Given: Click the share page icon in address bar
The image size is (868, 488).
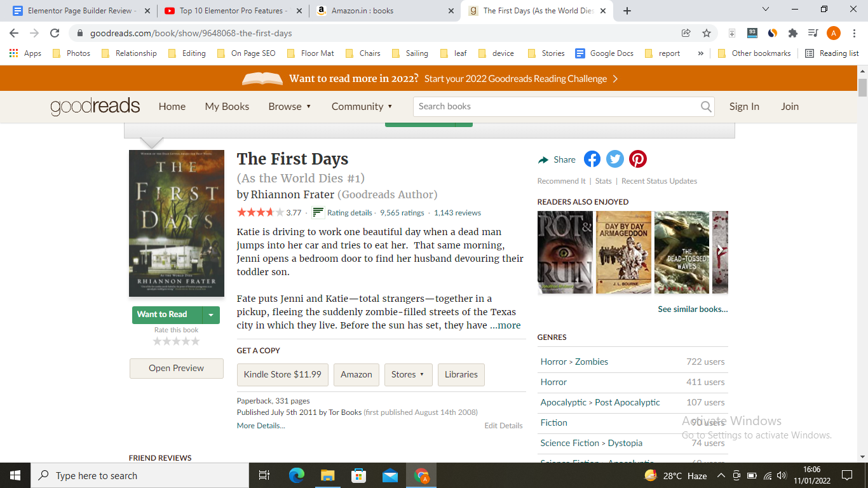Looking at the screenshot, I should (x=686, y=33).
